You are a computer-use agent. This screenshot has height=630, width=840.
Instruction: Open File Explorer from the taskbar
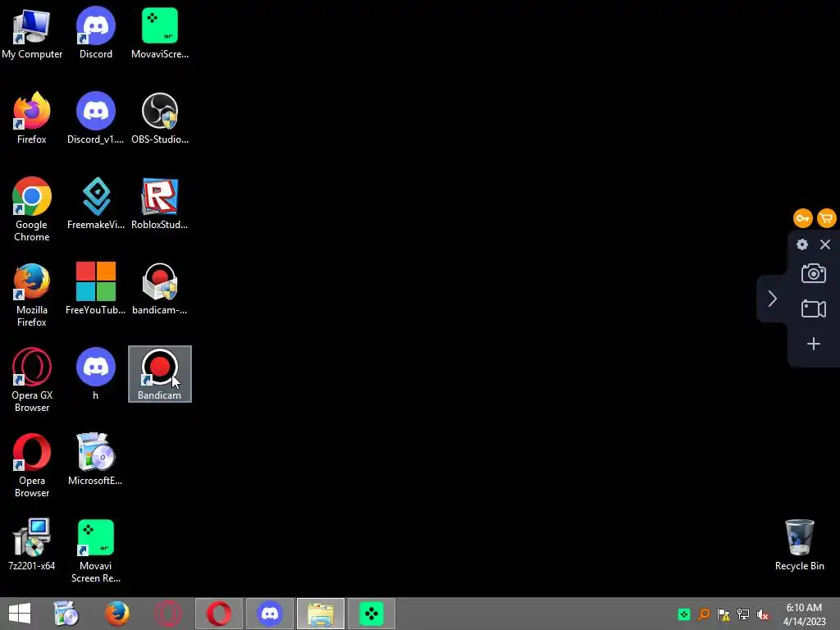tap(321, 614)
